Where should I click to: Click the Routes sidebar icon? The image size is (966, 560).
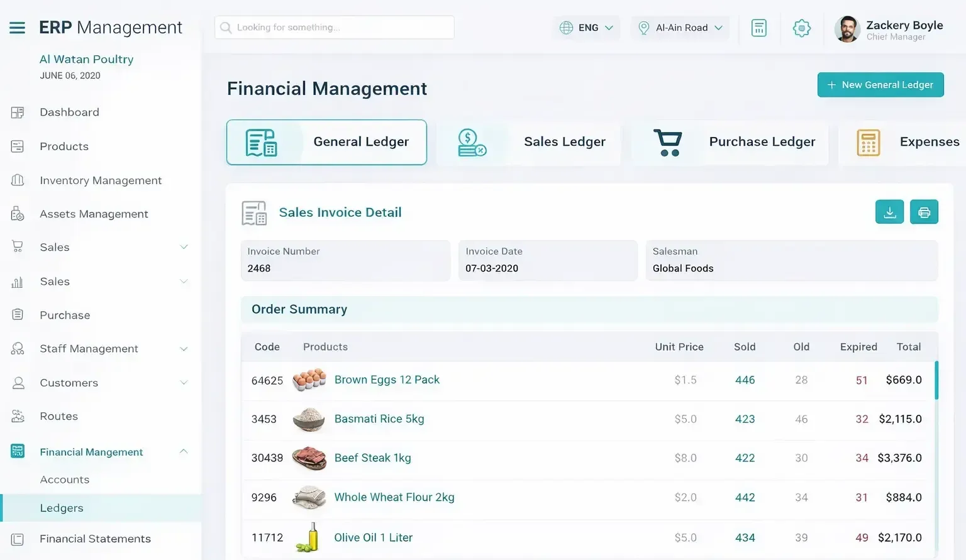[18, 416]
